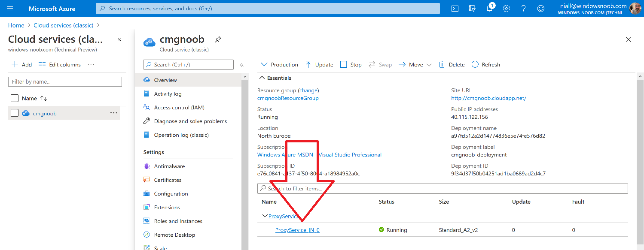Open the Production slot dropdown
The height and width of the screenshot is (250, 644).
coord(279,64)
